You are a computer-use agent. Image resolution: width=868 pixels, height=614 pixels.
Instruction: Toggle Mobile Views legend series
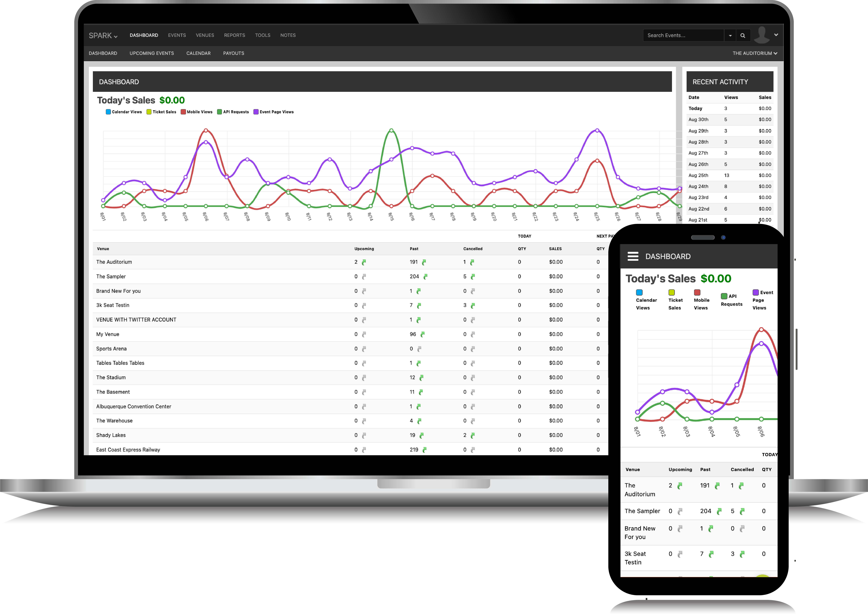pyautogui.click(x=197, y=112)
